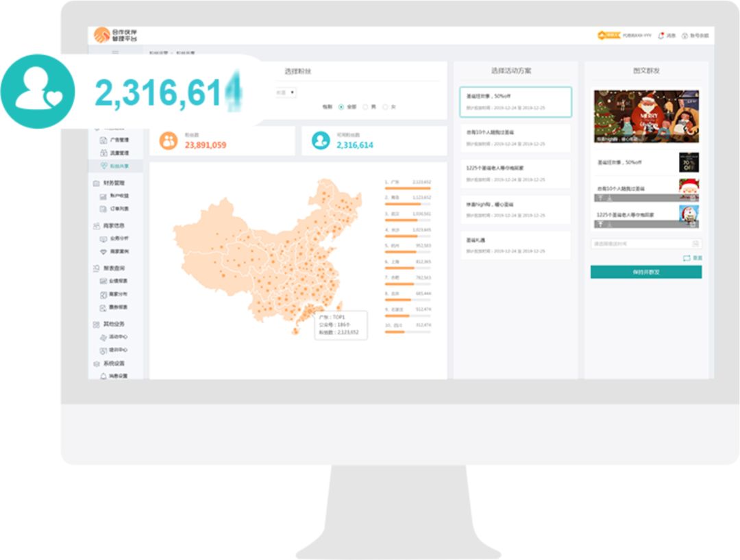Open the 业务分析 monitor icon
740x560 pixels.
click(x=103, y=239)
